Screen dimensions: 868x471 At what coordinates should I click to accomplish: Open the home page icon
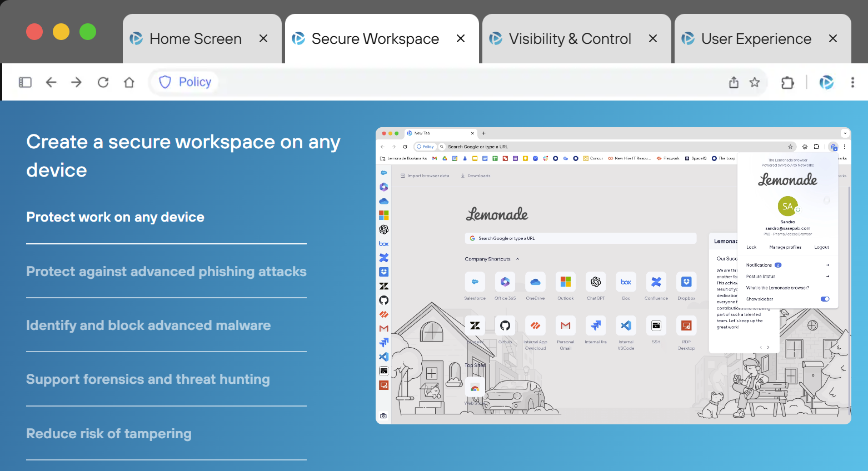pos(129,82)
